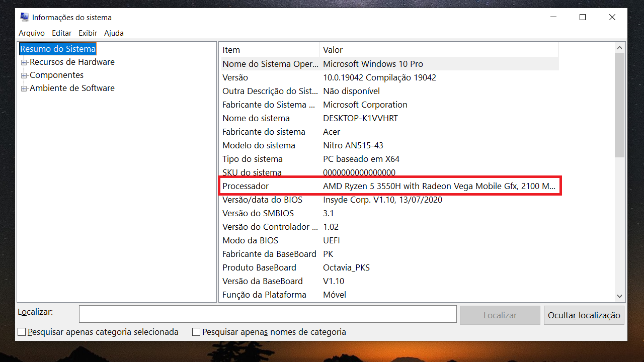Click the vertical scrollbar thumb

coord(619,105)
